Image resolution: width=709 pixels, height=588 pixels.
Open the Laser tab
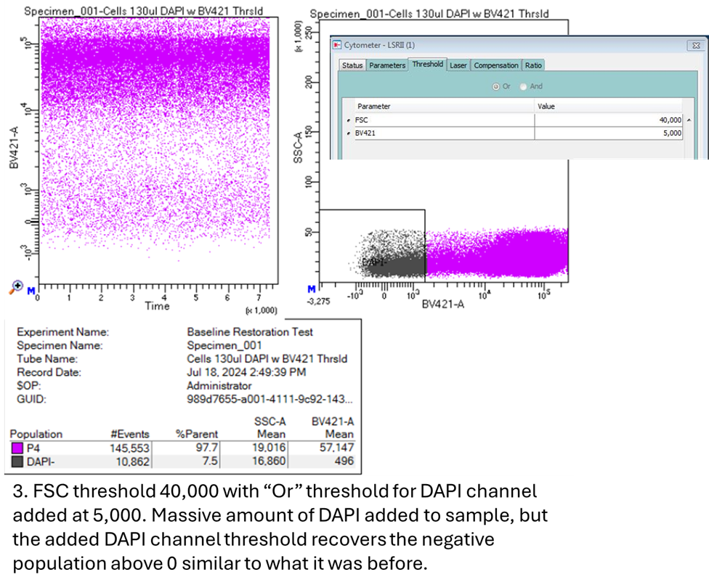(x=458, y=65)
